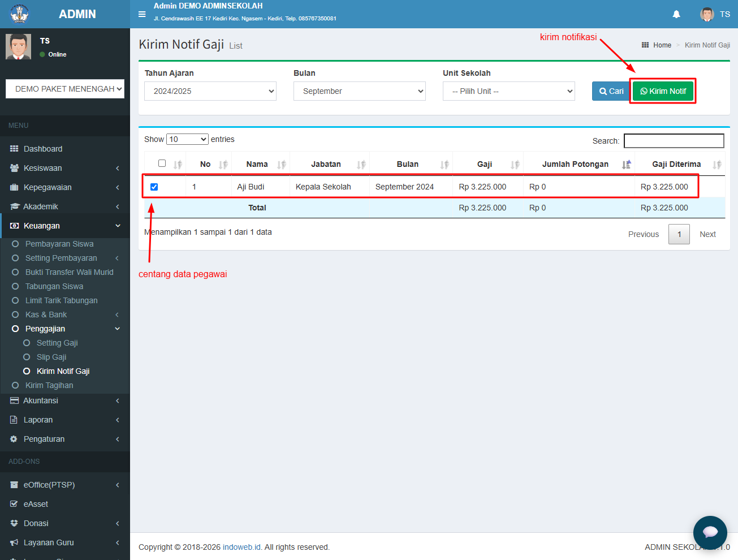Open Bukti Transfer Wali Murid menu item

click(x=69, y=272)
